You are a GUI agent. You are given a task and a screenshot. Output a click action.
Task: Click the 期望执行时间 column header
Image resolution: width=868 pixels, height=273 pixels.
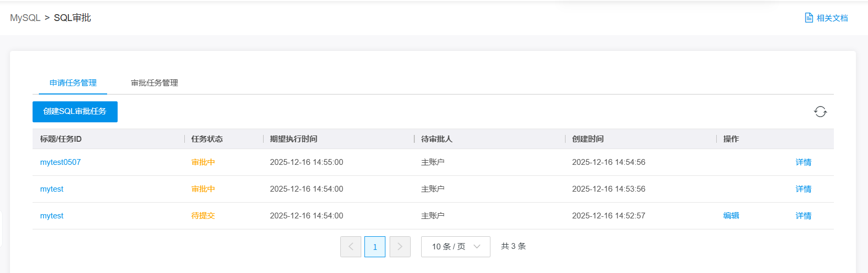click(294, 139)
